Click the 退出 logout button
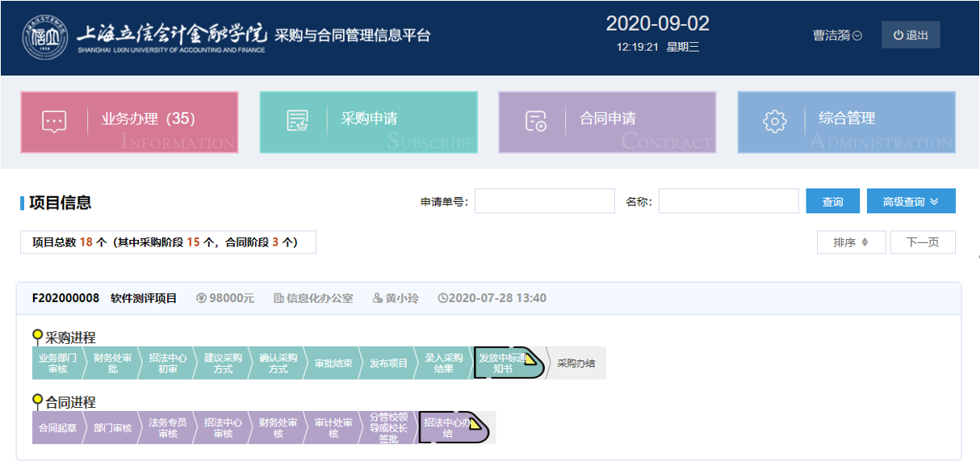 click(911, 36)
